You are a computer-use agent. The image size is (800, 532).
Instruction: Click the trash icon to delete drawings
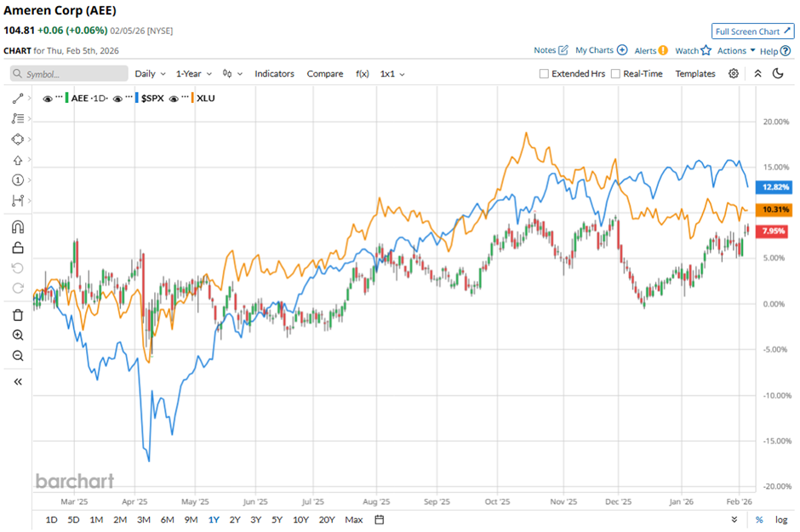[x=17, y=315]
